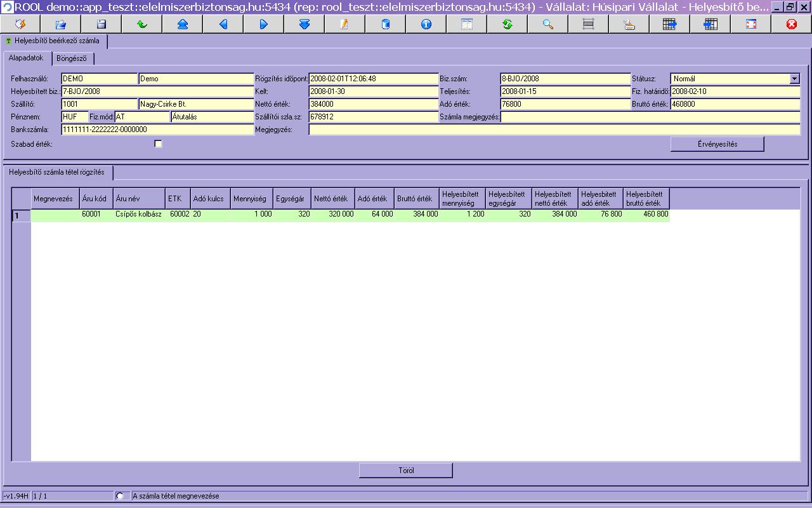Select the Helyesbítő számla tétel rögzítés tab
Viewport: 812px width, 508px height.
(x=57, y=172)
